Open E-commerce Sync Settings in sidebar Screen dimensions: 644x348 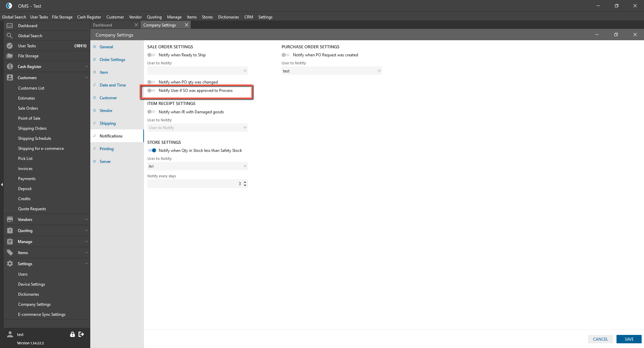coord(42,314)
